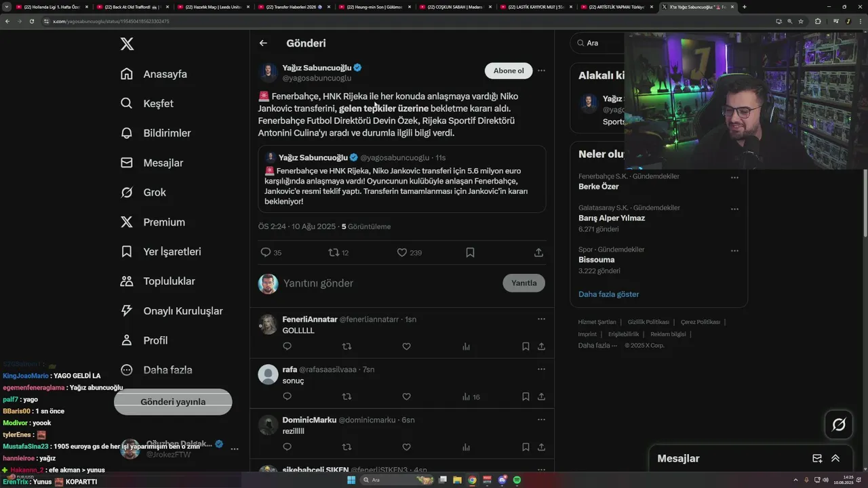Switch to Transfer Haberleri 2026 tab

tap(294, 7)
